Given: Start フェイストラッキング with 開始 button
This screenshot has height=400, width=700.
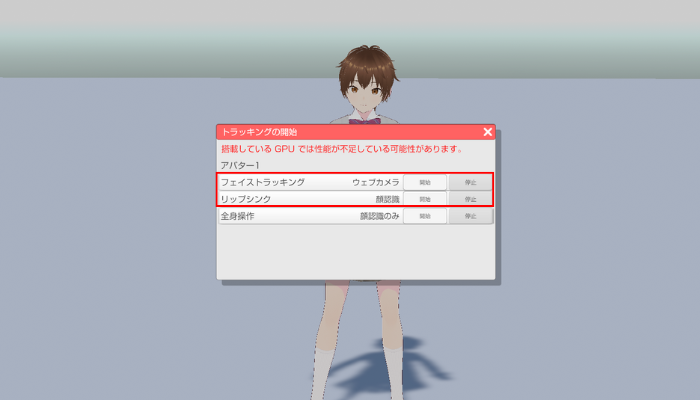Looking at the screenshot, I should [425, 182].
